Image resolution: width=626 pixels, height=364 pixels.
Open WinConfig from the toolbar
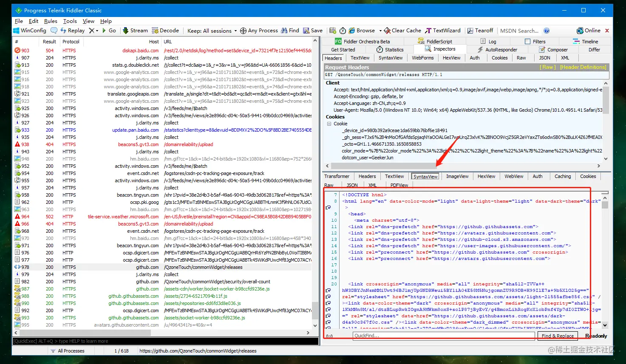tap(29, 31)
